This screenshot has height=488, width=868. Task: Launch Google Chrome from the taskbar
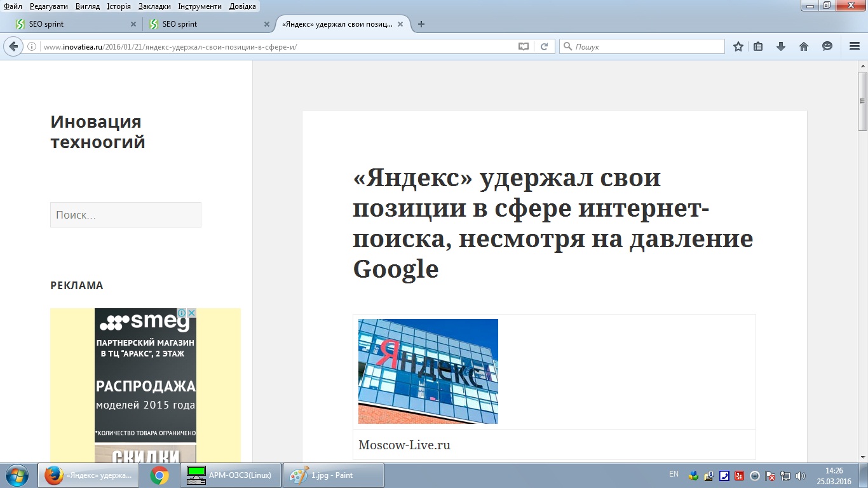159,475
